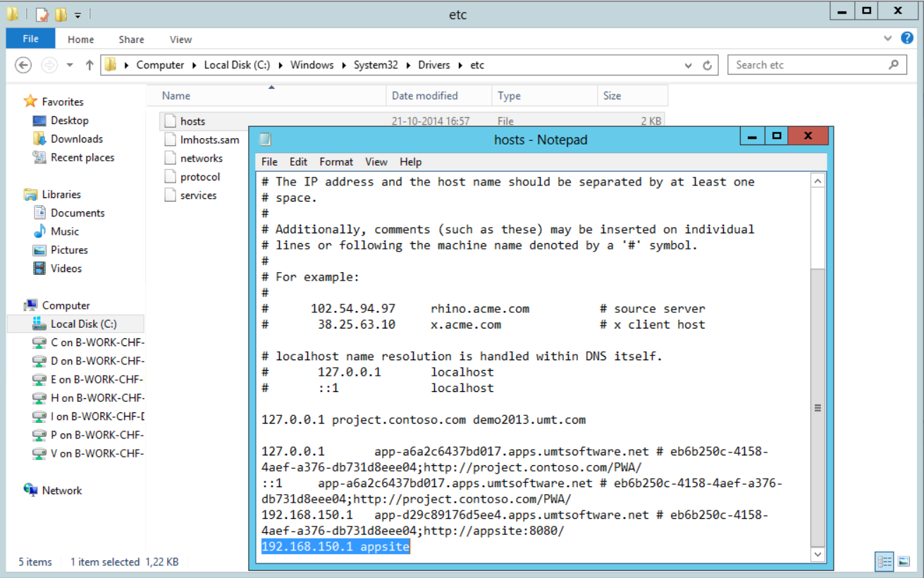Viewport: 924px width, 578px height.
Task: Expand the chevron after Computer in address bar
Action: (194, 65)
